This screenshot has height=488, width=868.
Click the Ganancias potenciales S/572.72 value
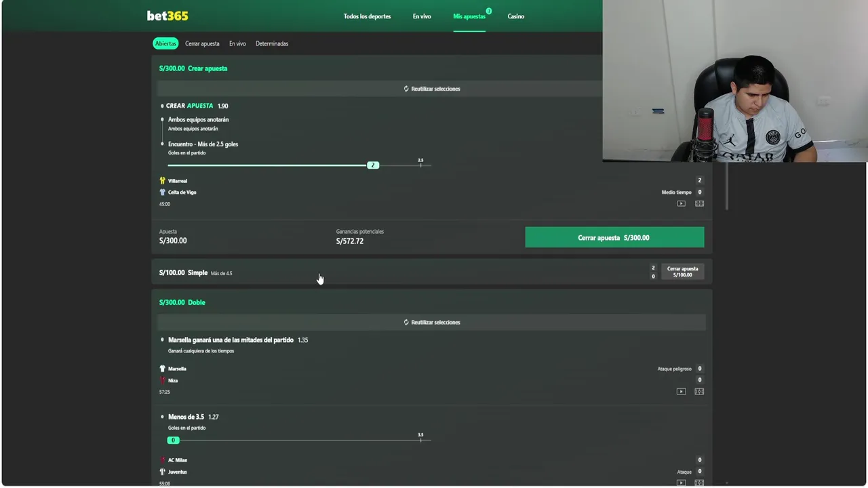pyautogui.click(x=350, y=241)
